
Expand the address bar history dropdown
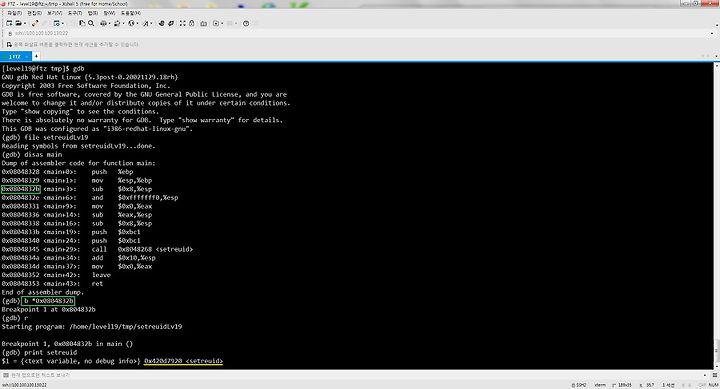pos(712,34)
